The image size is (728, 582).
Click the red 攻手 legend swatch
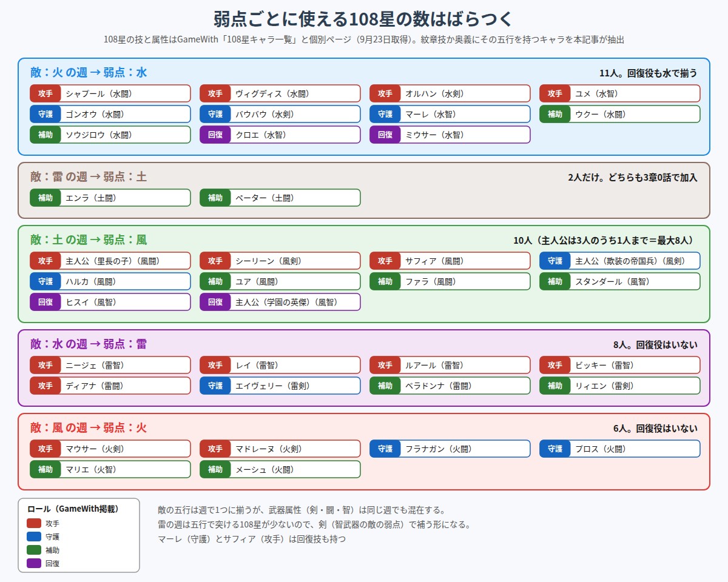coord(34,523)
